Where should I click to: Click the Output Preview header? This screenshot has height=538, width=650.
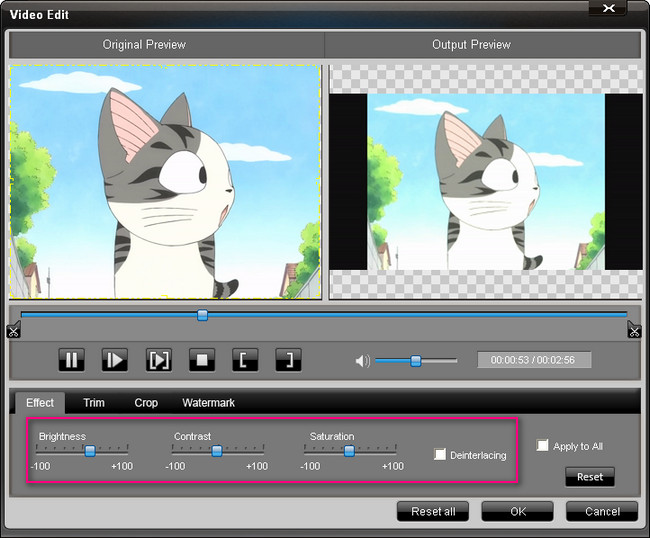point(471,45)
